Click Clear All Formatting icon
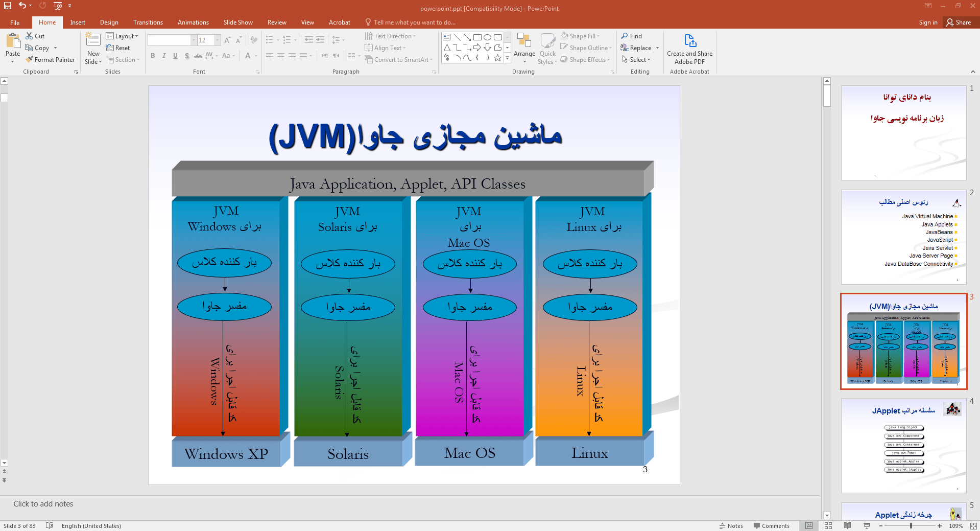Image resolution: width=980 pixels, height=531 pixels. [254, 40]
